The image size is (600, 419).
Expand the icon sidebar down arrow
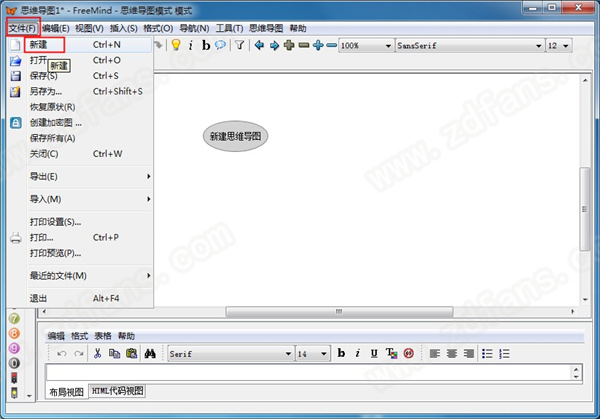click(29, 396)
